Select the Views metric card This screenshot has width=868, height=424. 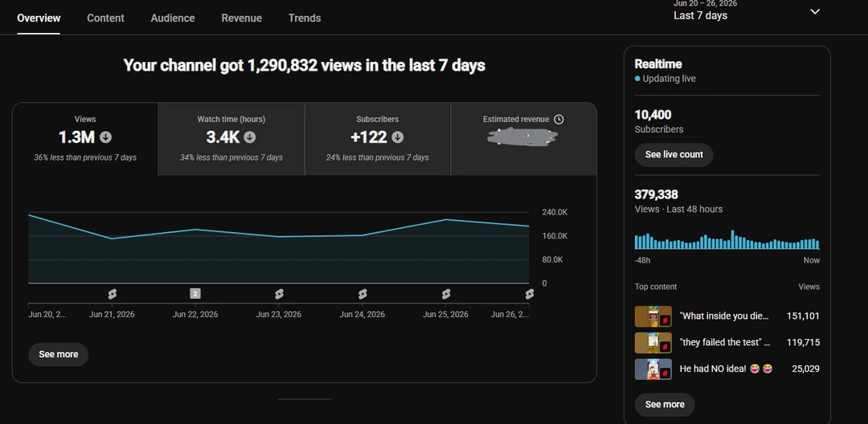pos(85,139)
